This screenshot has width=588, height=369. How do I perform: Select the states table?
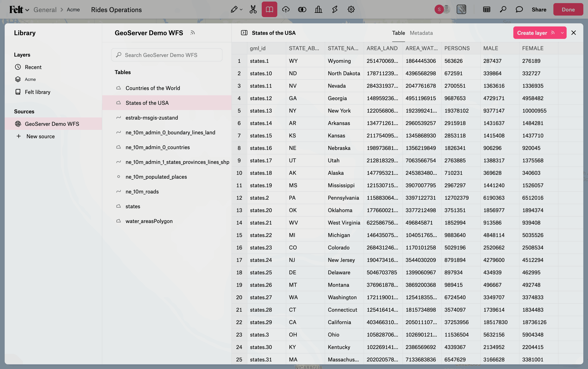pos(167,206)
